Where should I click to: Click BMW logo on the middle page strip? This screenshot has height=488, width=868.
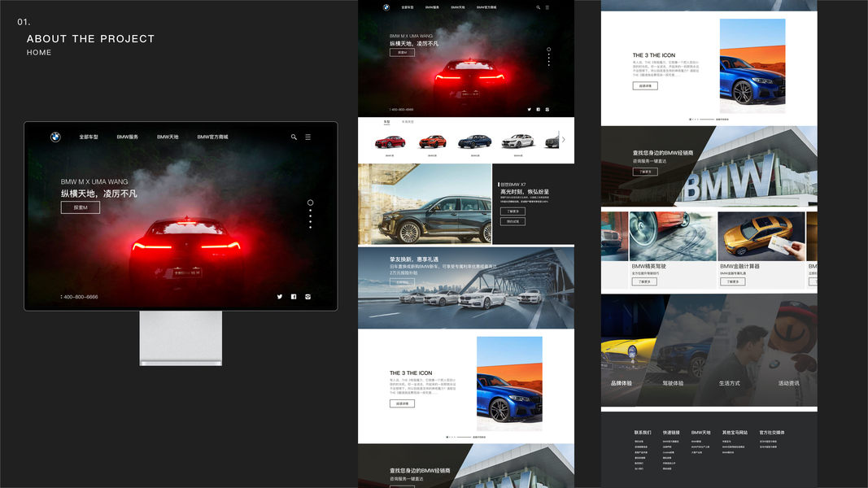tap(386, 7)
